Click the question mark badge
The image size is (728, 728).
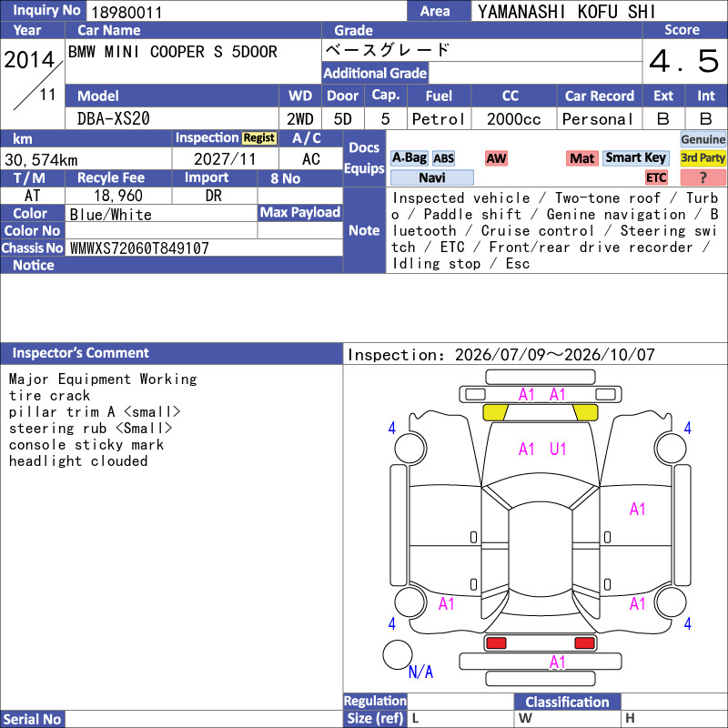point(703,177)
